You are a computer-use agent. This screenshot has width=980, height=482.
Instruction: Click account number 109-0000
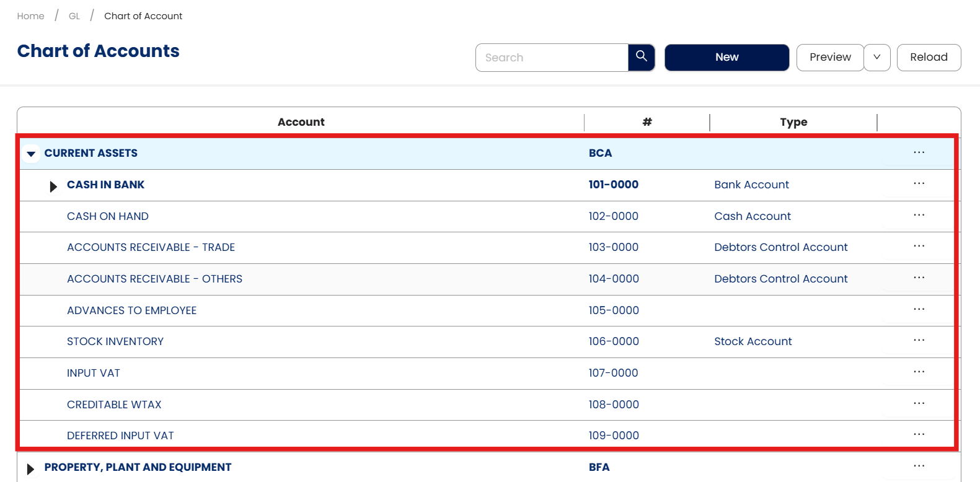614,436
